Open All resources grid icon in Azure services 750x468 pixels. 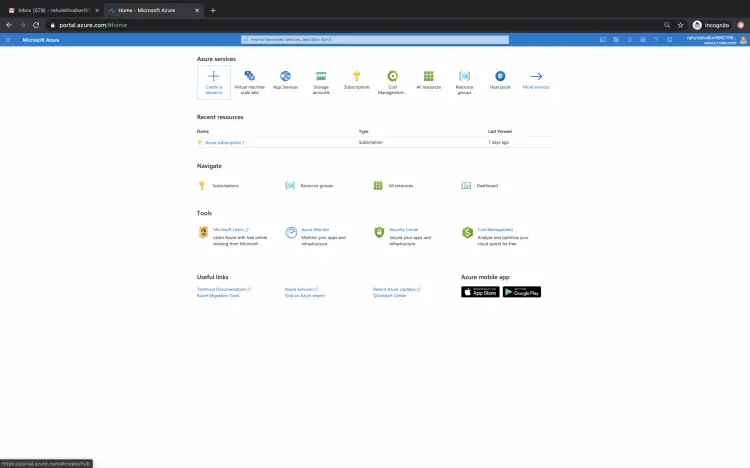[429, 76]
